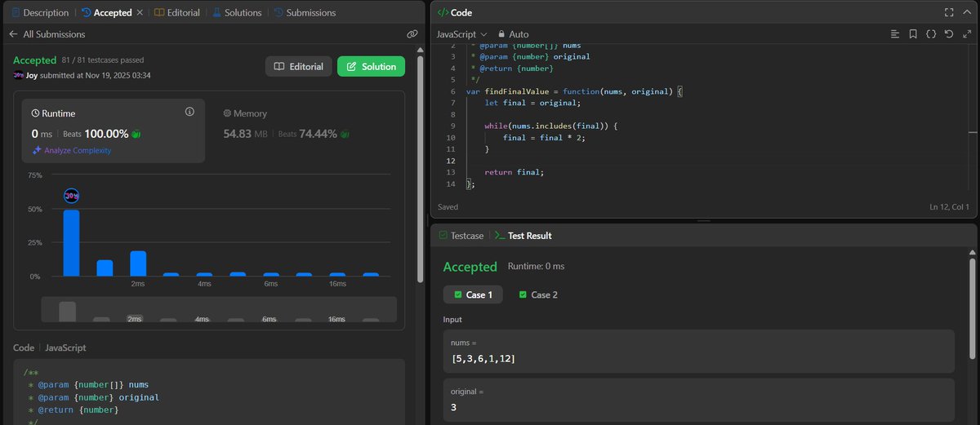Click the while loop code line
The height and width of the screenshot is (425, 980).
[x=551, y=126]
